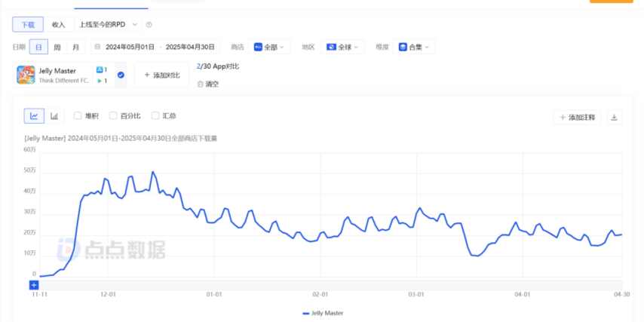Click the Jelly Master app thumbnail
The image size is (644, 322).
point(26,75)
